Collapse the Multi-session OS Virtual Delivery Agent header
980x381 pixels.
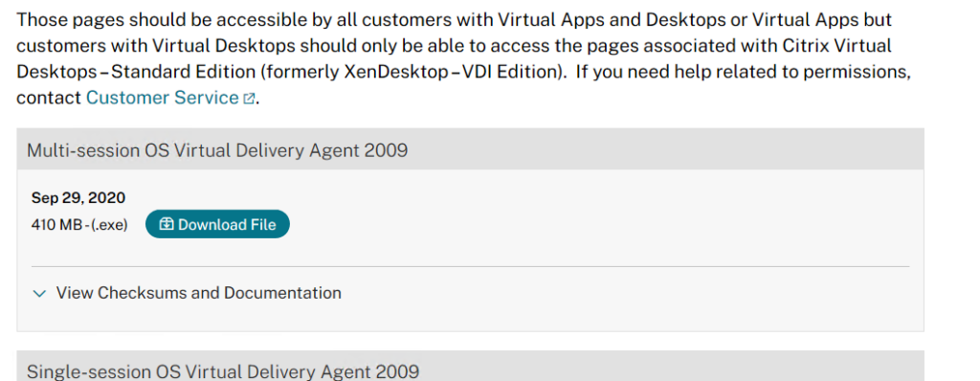tap(470, 149)
